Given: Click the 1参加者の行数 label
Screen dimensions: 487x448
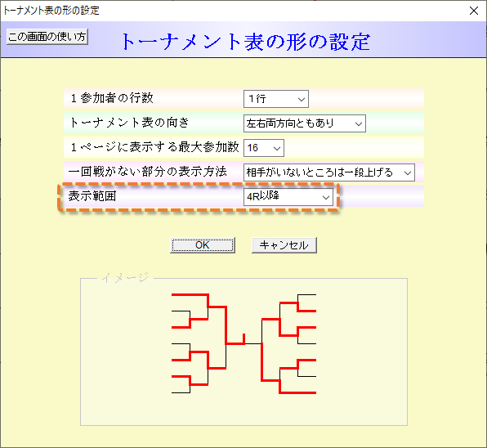Looking at the screenshot, I should coord(112,98).
